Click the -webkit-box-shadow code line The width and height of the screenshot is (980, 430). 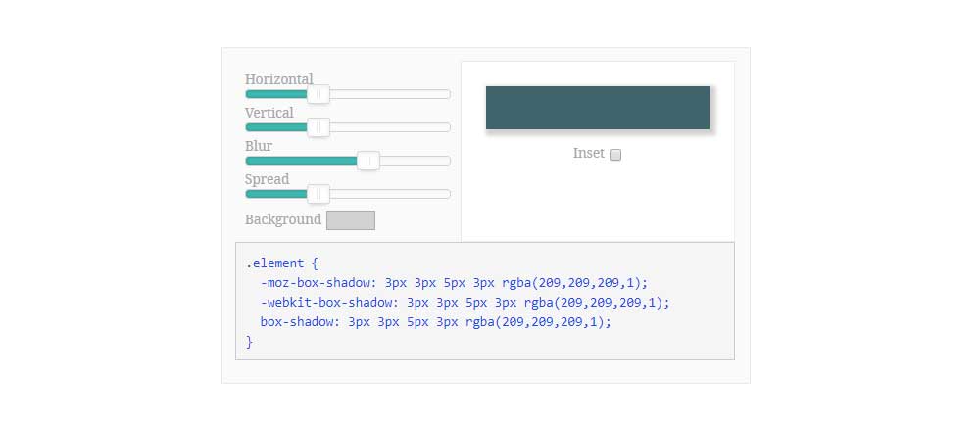465,303
